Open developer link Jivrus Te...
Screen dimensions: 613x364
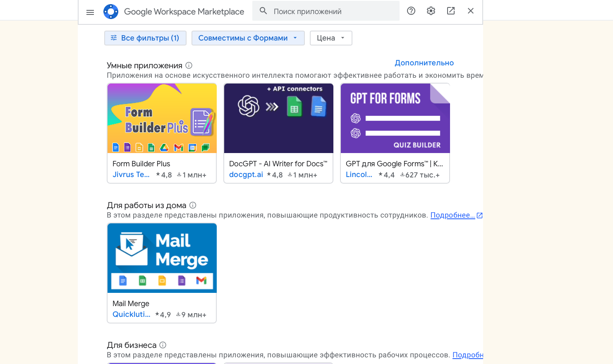point(131,175)
